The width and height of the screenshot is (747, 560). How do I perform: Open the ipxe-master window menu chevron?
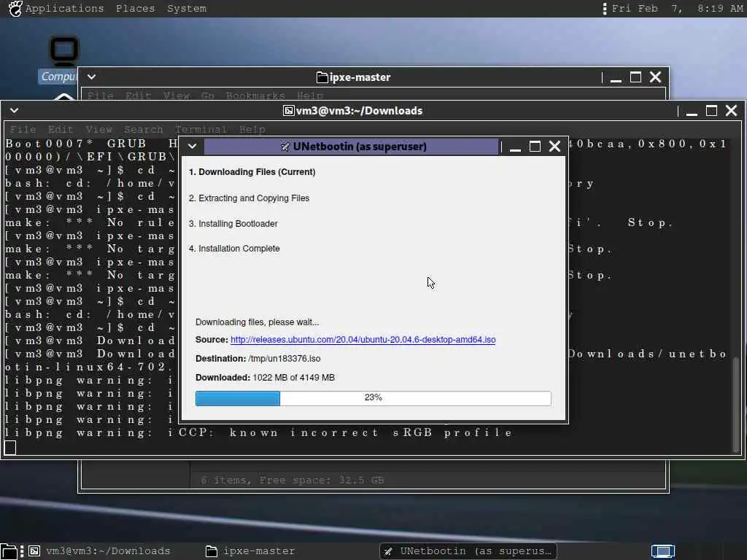tap(91, 77)
